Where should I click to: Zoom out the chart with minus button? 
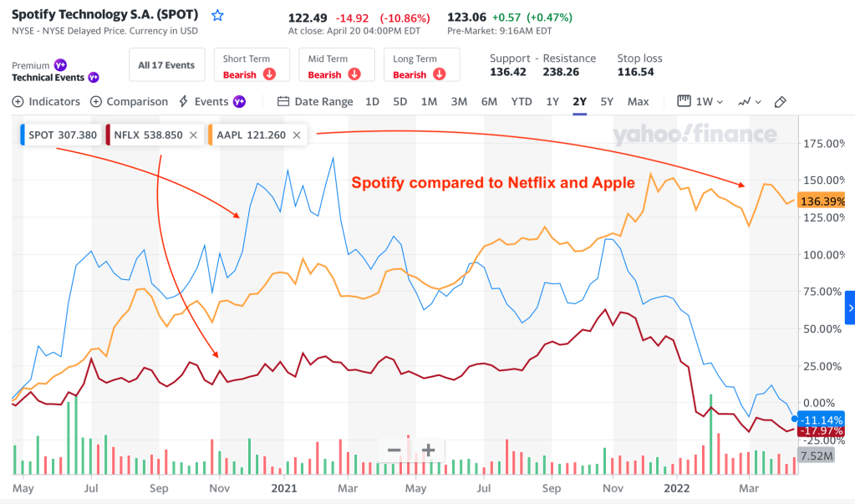(394, 451)
